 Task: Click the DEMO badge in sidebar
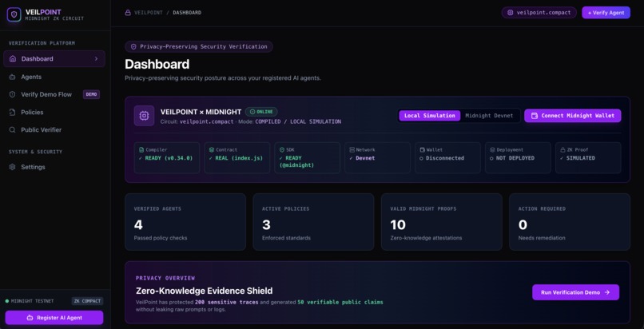[91, 94]
